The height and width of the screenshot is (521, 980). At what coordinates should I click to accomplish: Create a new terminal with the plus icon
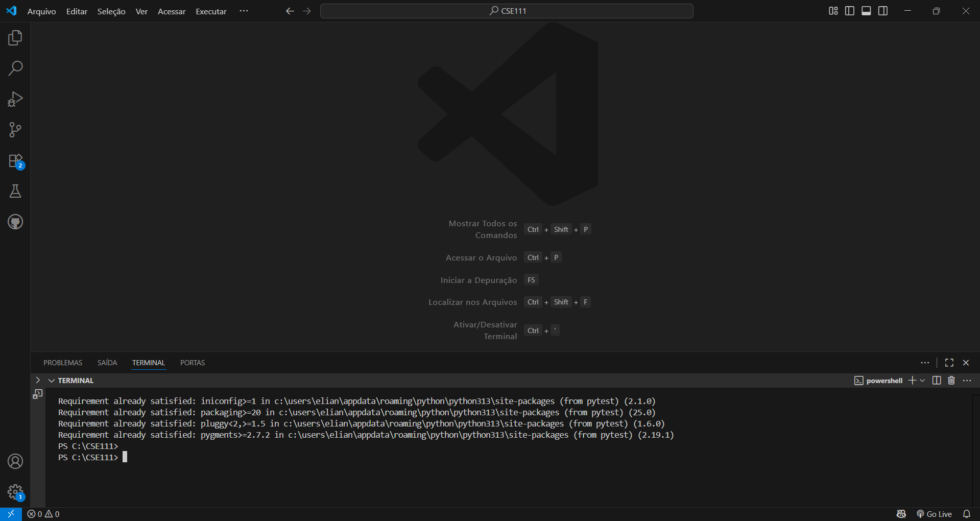[x=912, y=380]
